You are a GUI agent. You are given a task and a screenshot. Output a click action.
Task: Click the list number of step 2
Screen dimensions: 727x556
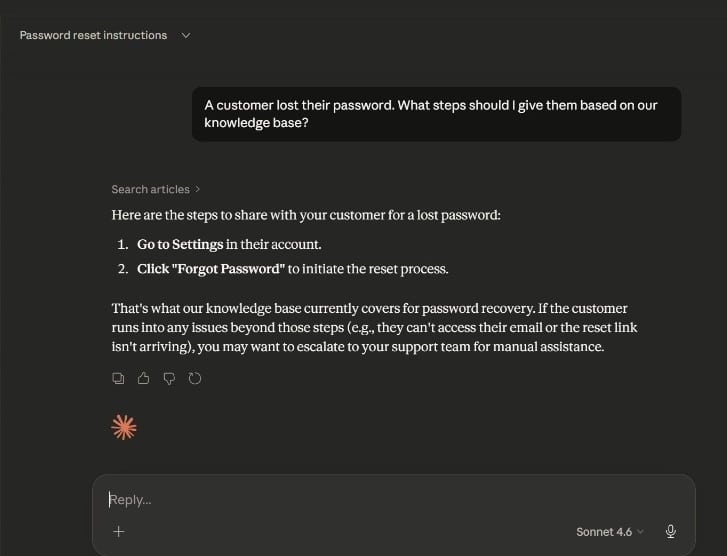[x=122, y=269]
